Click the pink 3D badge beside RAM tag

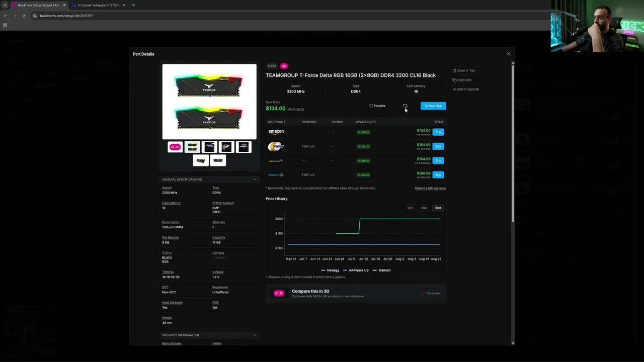pos(284,66)
